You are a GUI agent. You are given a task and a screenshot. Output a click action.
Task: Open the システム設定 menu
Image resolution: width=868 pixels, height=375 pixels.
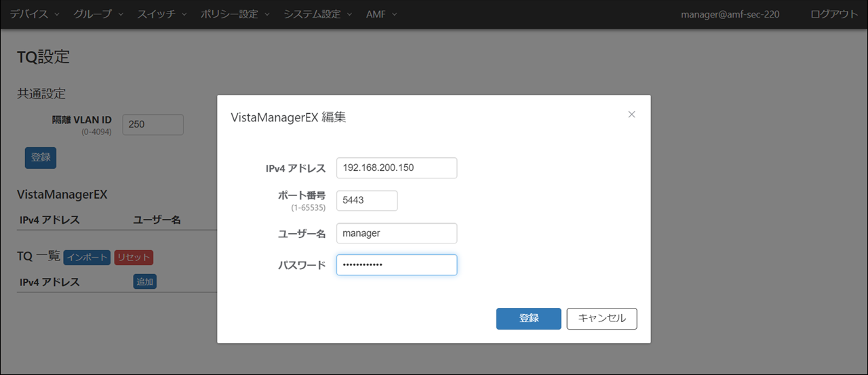tap(318, 14)
